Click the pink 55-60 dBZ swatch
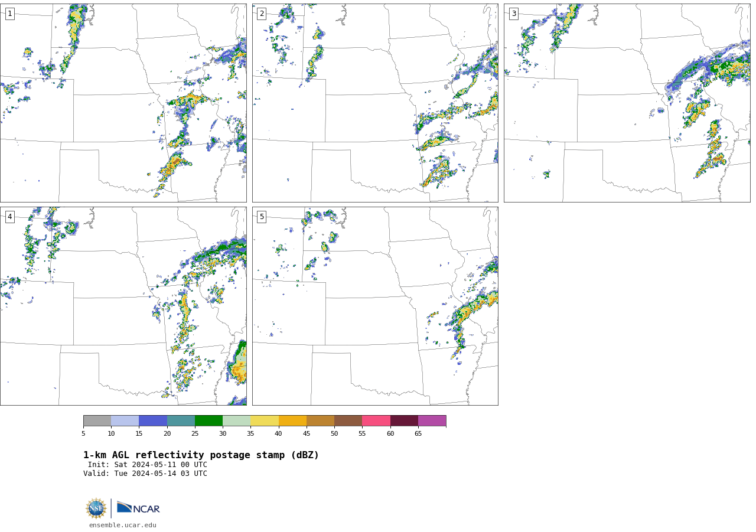Image resolution: width=756 pixels, height=532 pixels. pyautogui.click(x=376, y=420)
